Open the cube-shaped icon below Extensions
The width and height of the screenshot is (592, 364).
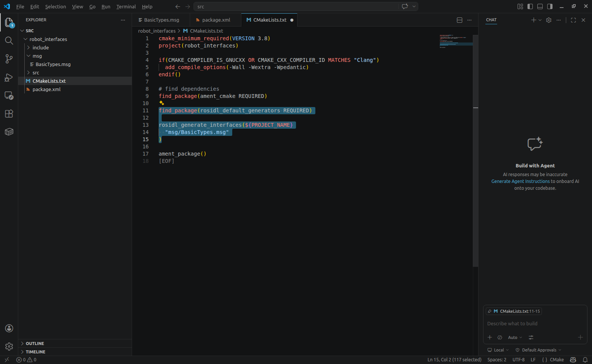9,132
